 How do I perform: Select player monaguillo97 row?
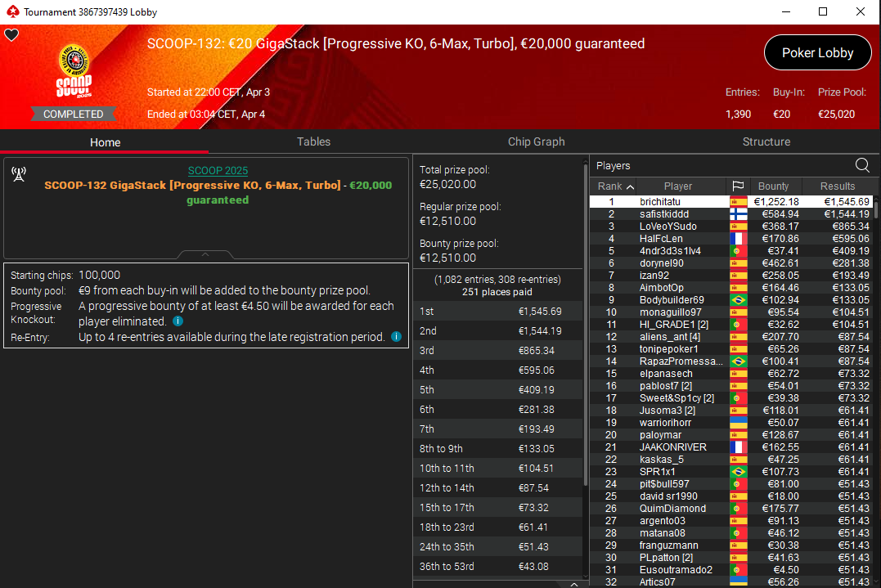tap(731, 312)
